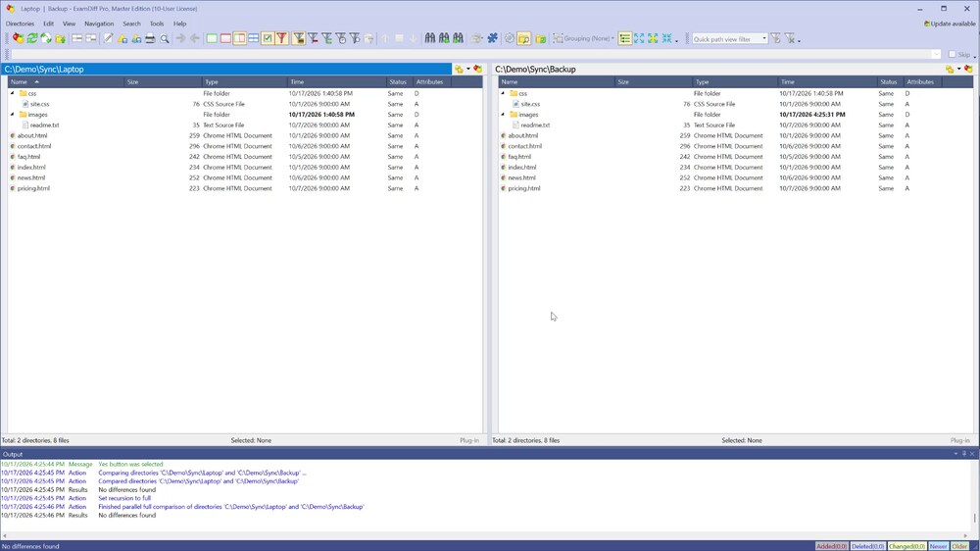Toggle the red funnel filter button
Screen dimensions: 980x551
(282, 39)
